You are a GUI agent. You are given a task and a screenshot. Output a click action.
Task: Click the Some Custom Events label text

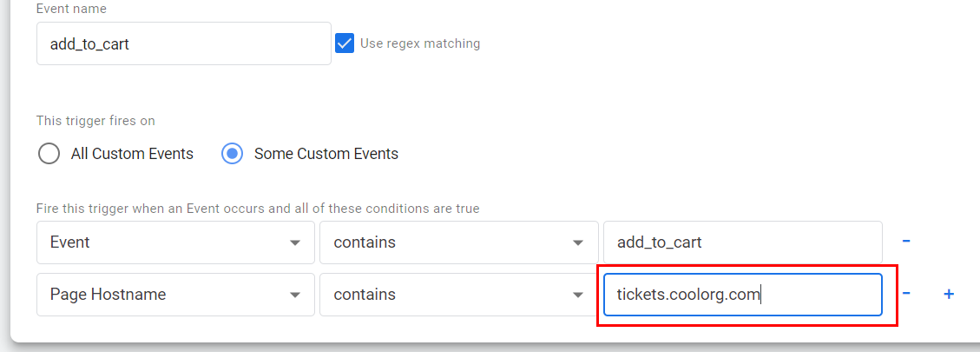[x=326, y=154]
